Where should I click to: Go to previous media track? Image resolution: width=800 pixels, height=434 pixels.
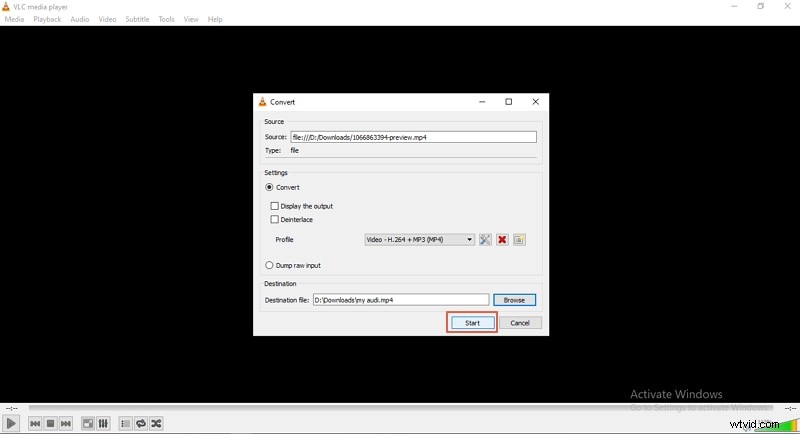[35, 423]
